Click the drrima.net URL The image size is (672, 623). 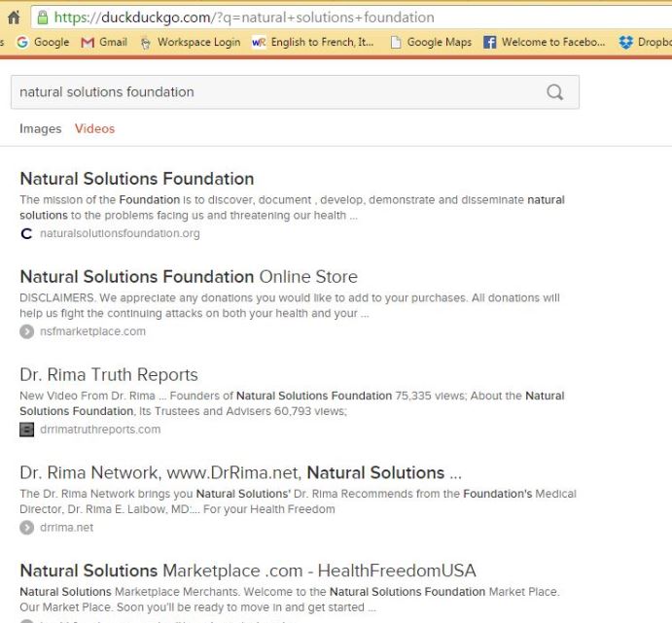(66, 528)
